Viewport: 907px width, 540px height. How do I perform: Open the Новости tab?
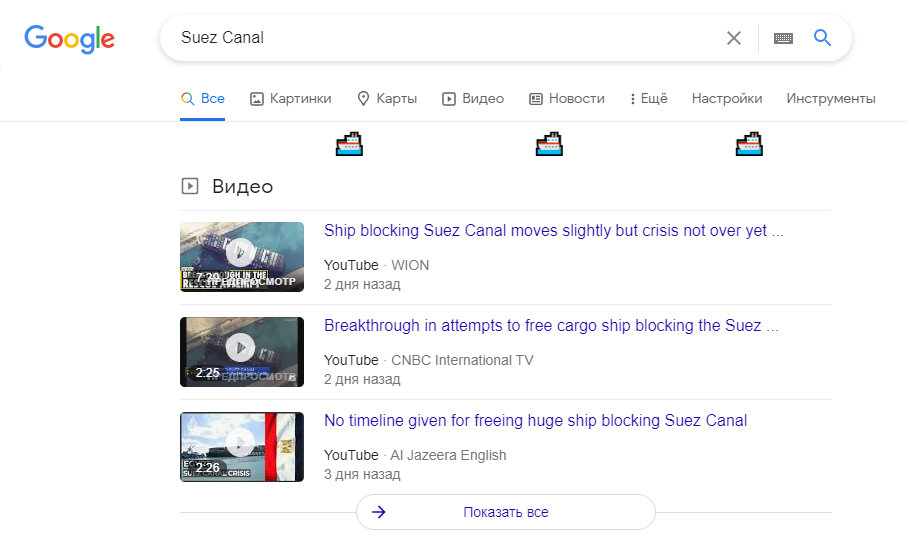coord(566,98)
